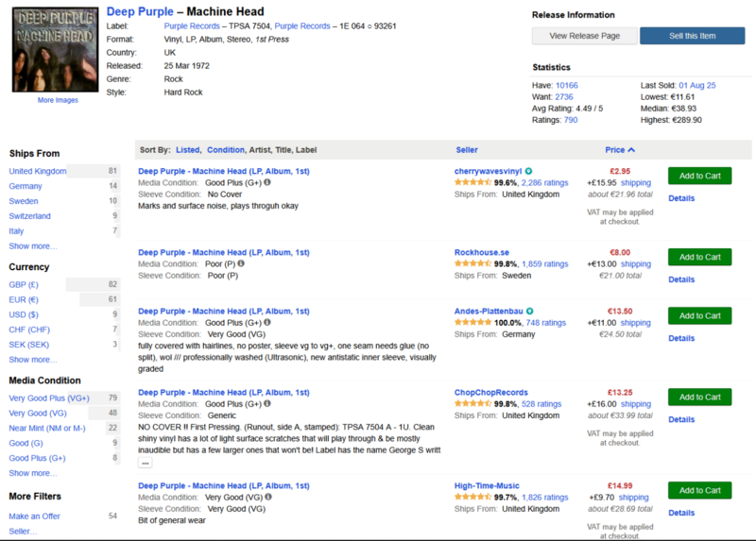Click badge icon beside Andes-Plattenbau seller name

tap(530, 311)
